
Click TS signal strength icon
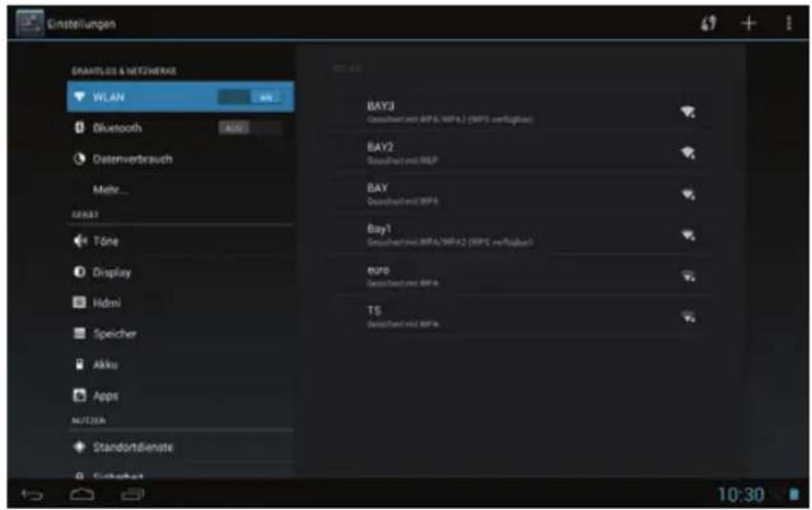(x=688, y=317)
